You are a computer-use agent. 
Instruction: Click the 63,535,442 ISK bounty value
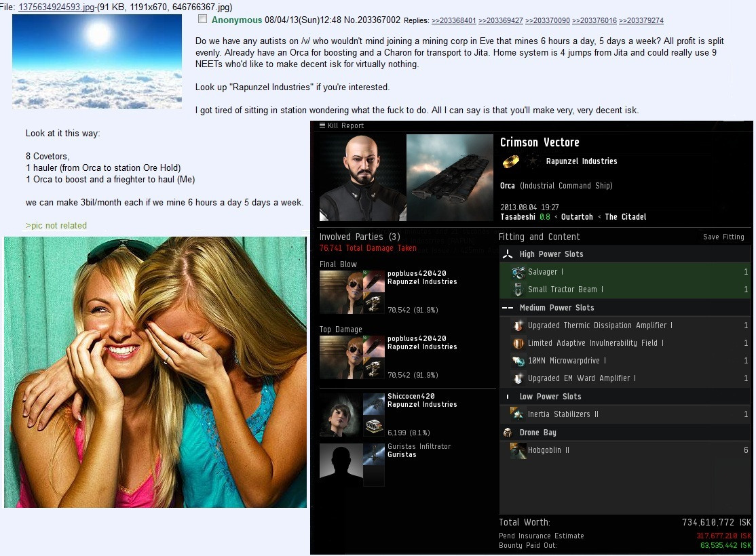coord(725,545)
